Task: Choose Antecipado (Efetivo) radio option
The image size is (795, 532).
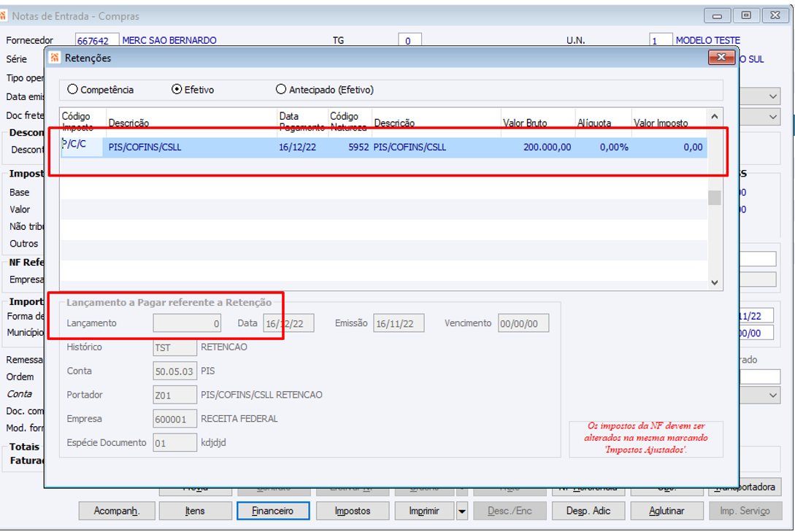Action: click(281, 90)
